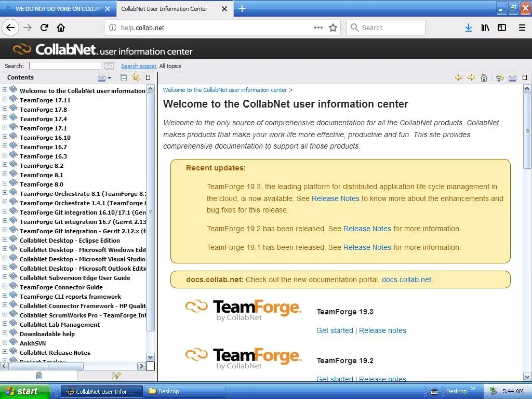This screenshot has height=399, width=532.
Task: Expand CollabNet Subversion Edge User Guide node
Action: (5, 276)
